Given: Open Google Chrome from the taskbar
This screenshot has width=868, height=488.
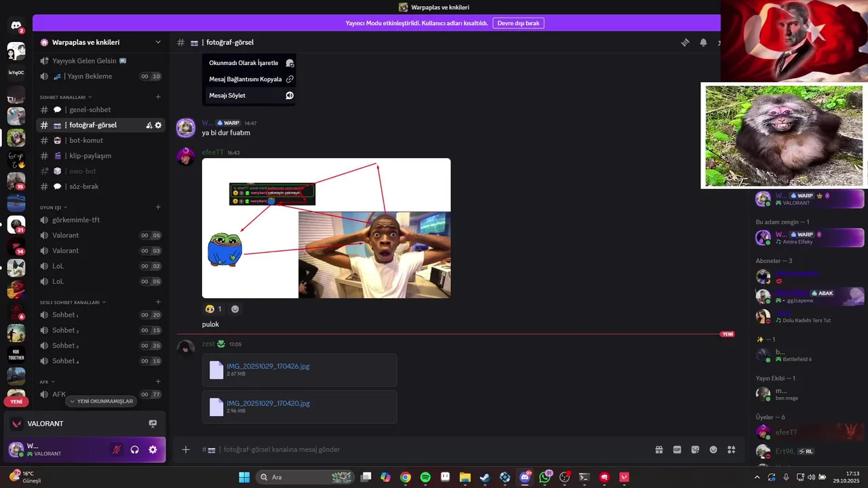Looking at the screenshot, I should point(406,477).
